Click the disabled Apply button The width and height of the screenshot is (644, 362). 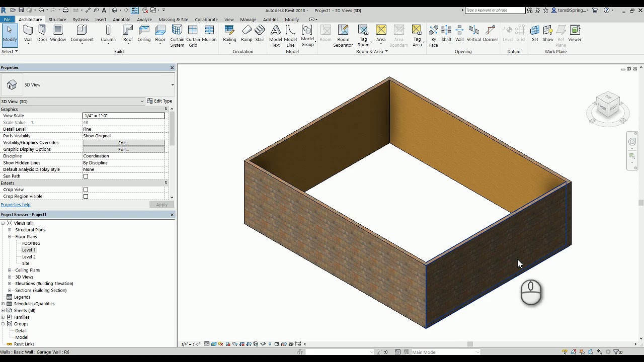(x=162, y=205)
